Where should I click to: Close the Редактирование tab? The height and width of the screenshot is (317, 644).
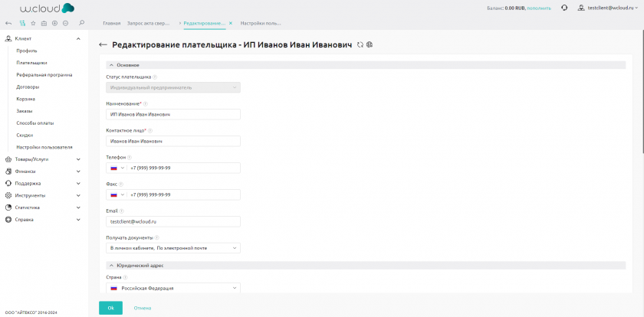pyautogui.click(x=231, y=23)
